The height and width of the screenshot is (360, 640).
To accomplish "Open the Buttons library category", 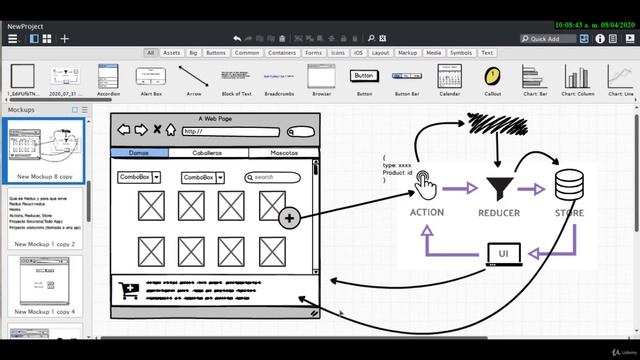I will [216, 53].
